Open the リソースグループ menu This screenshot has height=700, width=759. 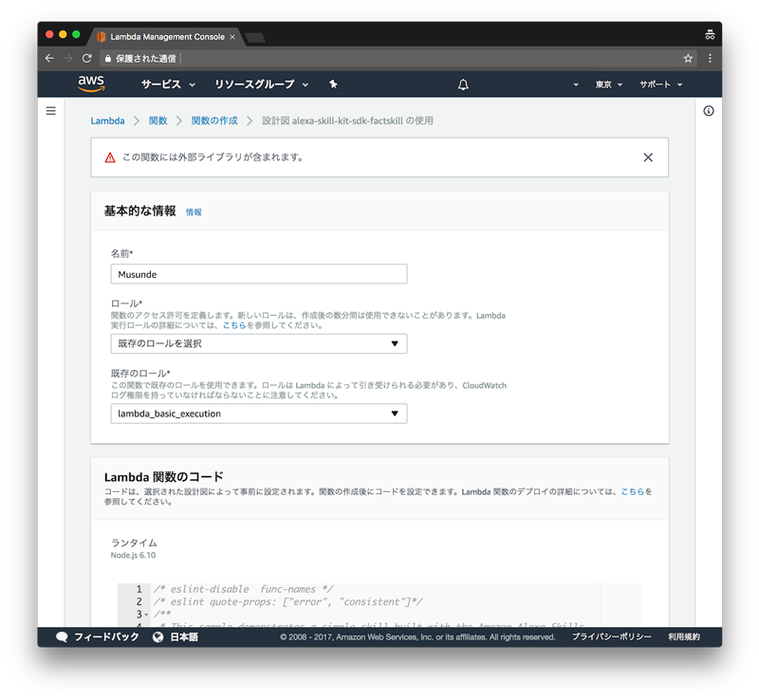[x=262, y=84]
